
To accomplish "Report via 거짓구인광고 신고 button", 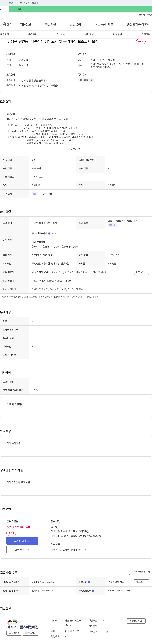I will 140,572.
